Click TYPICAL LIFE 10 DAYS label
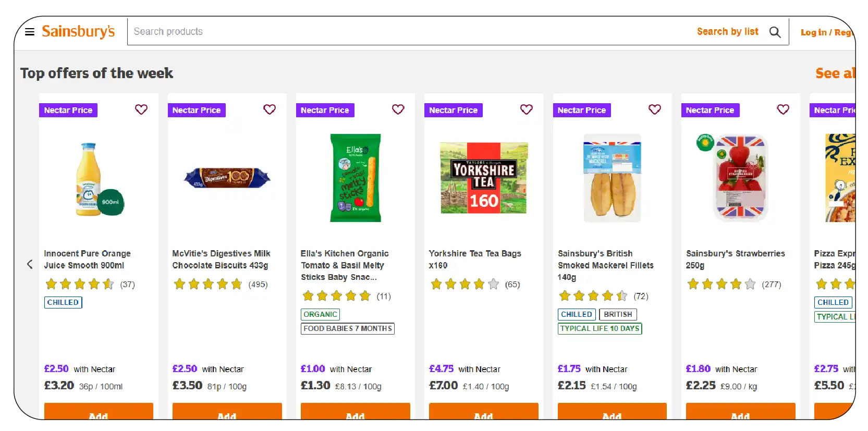The image size is (868, 431). pyautogui.click(x=599, y=328)
